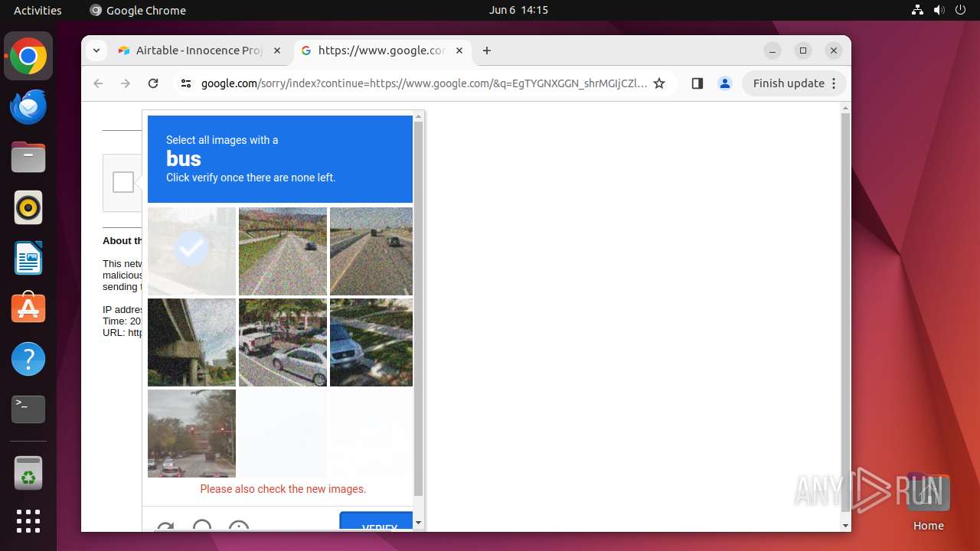Launch Terminal from the dock

pyautogui.click(x=28, y=409)
